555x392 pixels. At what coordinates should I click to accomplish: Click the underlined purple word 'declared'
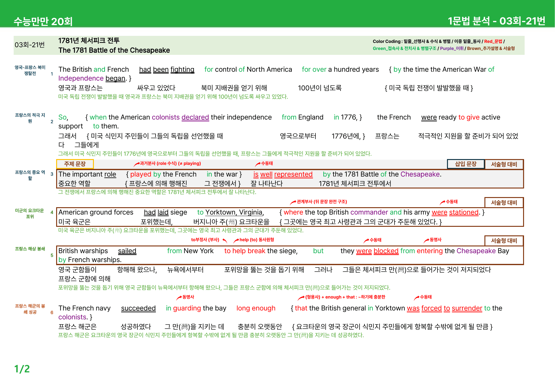coord(195,117)
